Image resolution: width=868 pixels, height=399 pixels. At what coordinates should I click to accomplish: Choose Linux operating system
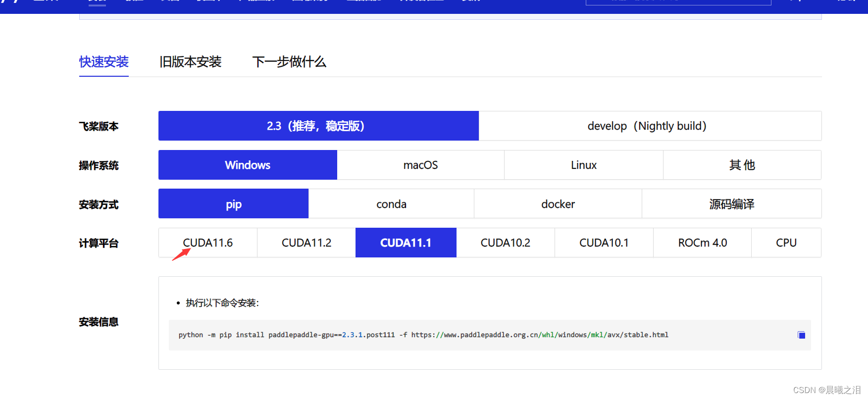click(x=584, y=165)
